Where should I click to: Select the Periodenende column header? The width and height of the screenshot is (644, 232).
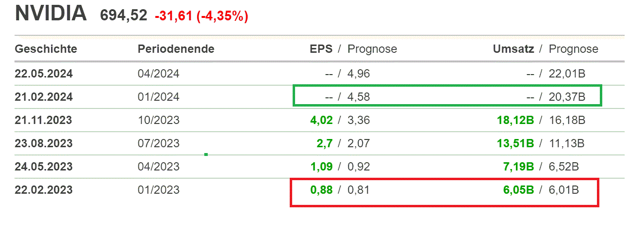176,49
